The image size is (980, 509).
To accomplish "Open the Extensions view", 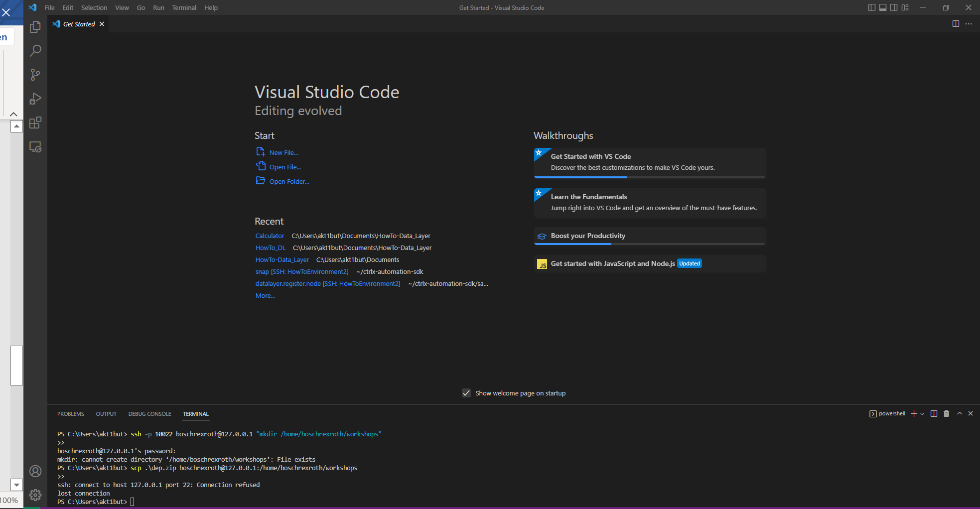I will click(x=35, y=123).
